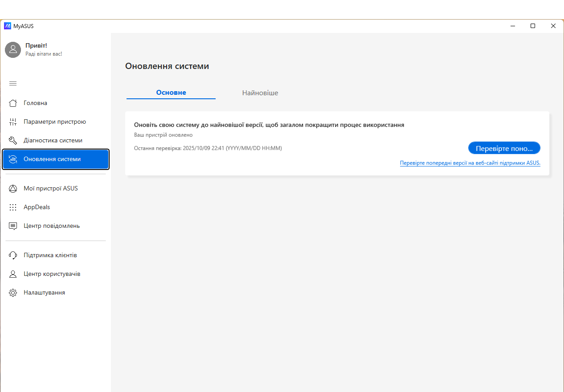This screenshot has height=392, width=564.
Task: Open Головна from the sidebar
Action: point(56,103)
